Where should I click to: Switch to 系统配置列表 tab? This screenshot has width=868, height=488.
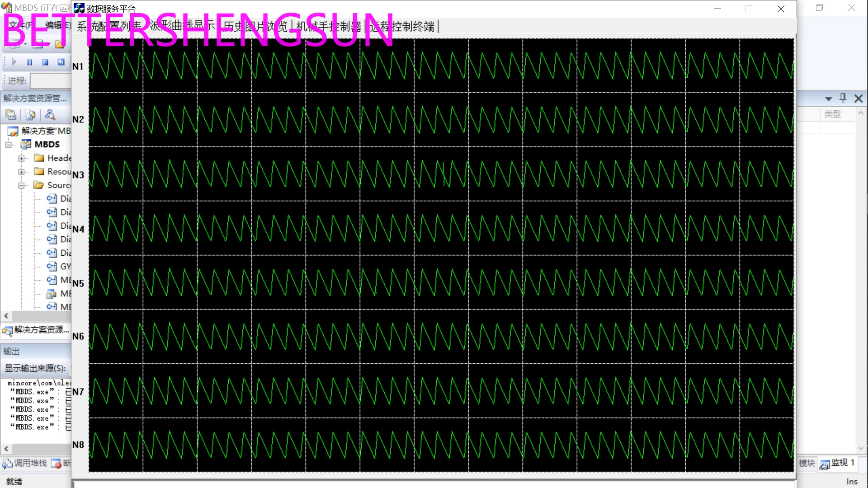110,26
